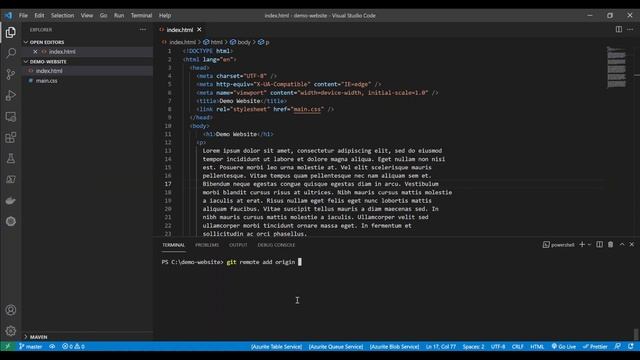Open the Edit menu
The width and height of the screenshot is (640, 360).
point(39,16)
